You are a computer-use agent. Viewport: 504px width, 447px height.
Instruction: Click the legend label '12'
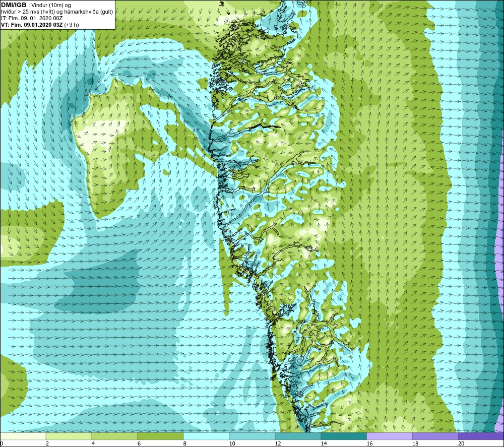pos(278,443)
